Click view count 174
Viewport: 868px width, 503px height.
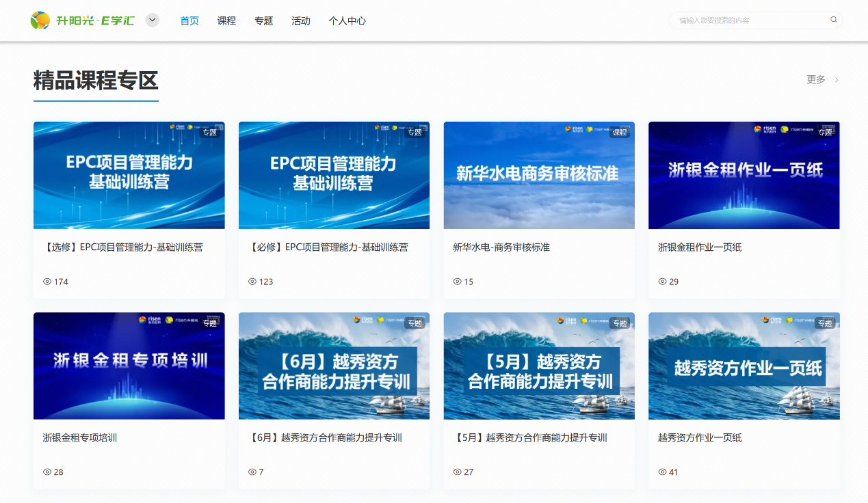[61, 282]
